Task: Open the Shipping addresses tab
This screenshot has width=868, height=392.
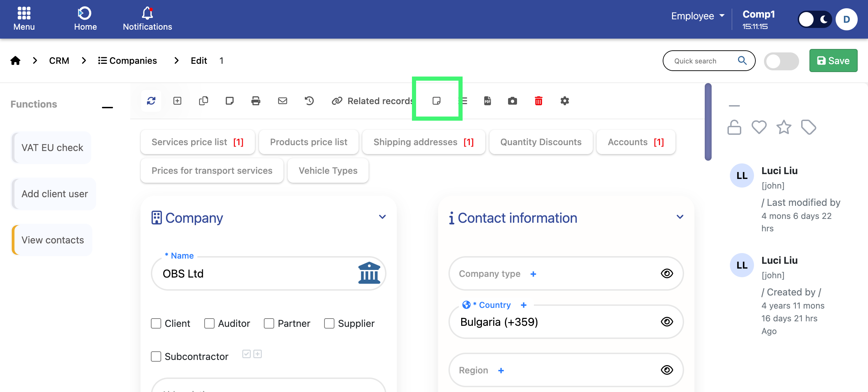Action: click(x=423, y=142)
